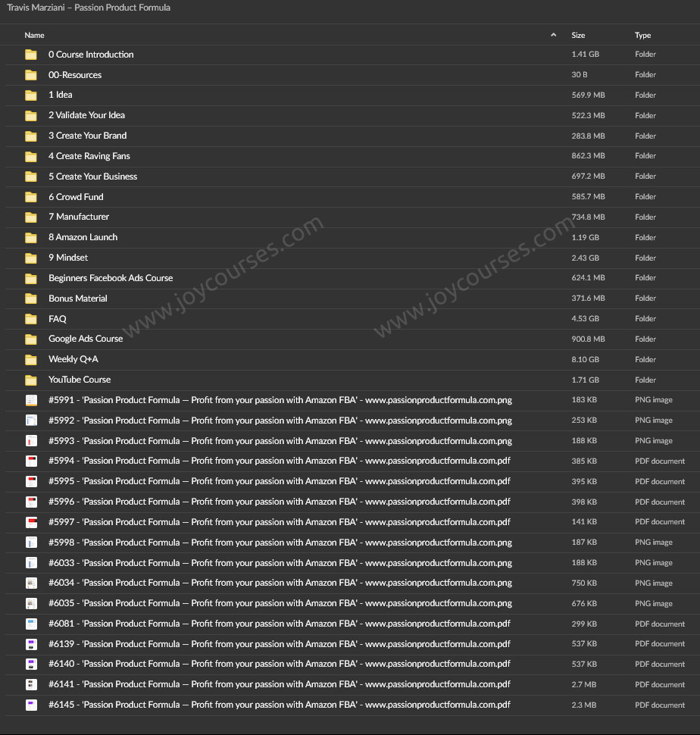Open the 6 Crowd Fund folder name
700x735 pixels.
[x=76, y=197]
